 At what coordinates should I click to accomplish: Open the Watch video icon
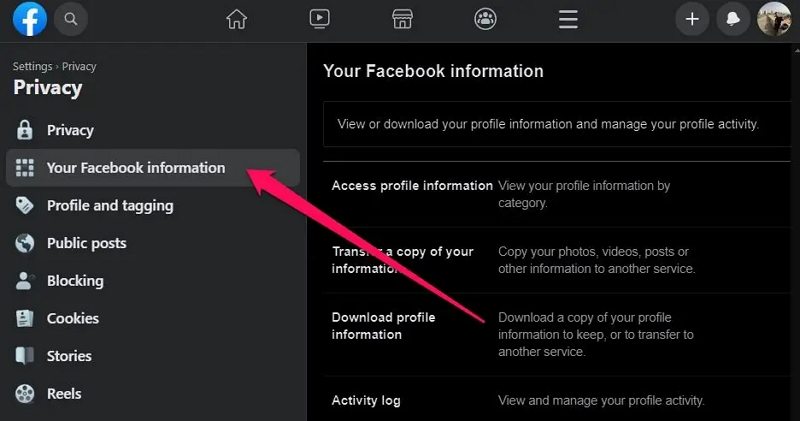[319, 18]
